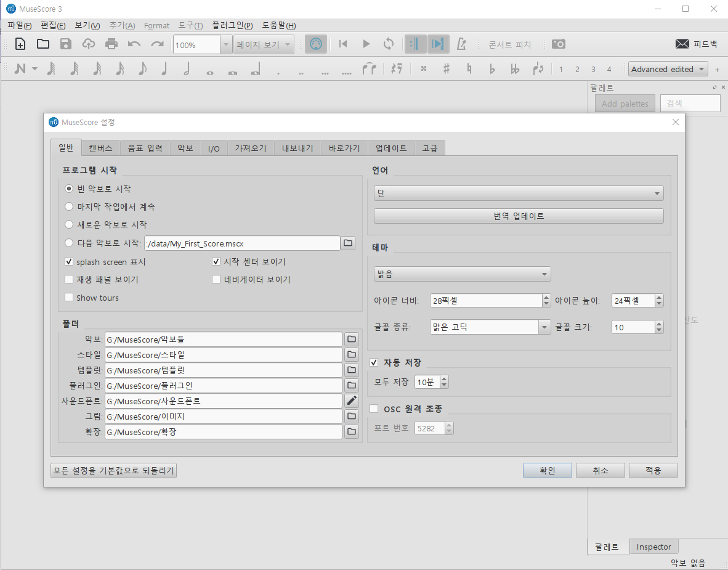Toggle pan score during playback icon
This screenshot has height=570, width=728.
(438, 44)
